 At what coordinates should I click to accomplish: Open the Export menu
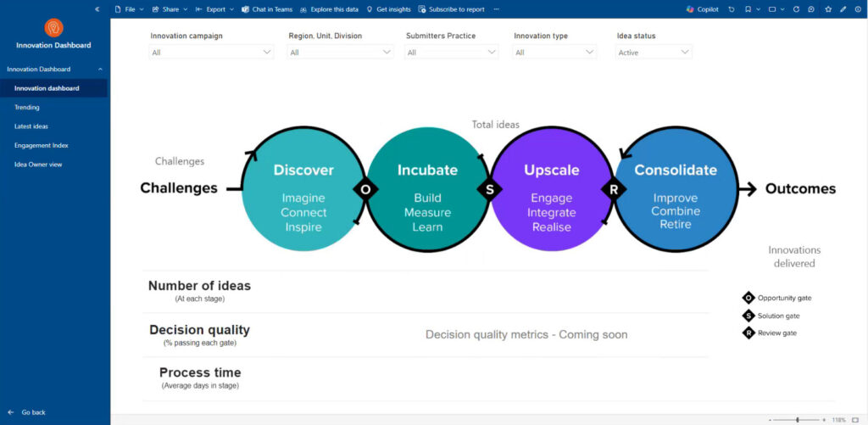point(214,9)
